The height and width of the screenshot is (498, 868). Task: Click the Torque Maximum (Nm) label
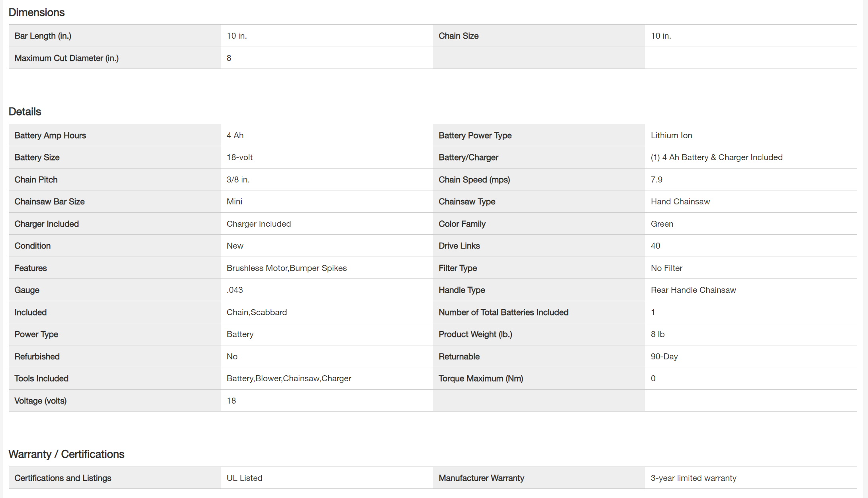(481, 378)
